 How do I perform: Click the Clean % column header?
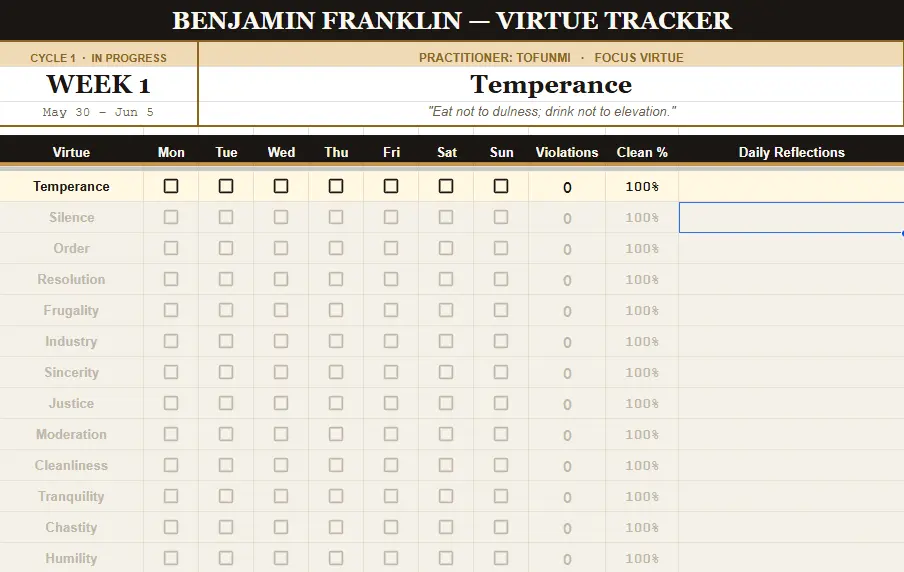click(642, 152)
